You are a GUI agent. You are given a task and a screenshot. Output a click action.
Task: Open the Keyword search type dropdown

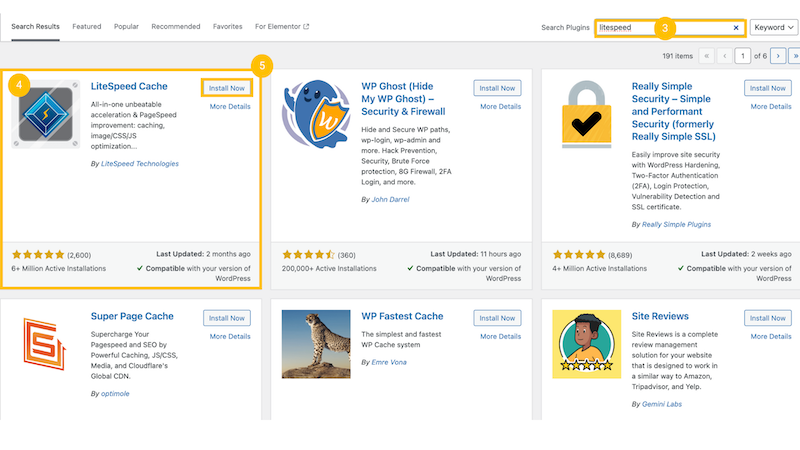(774, 28)
